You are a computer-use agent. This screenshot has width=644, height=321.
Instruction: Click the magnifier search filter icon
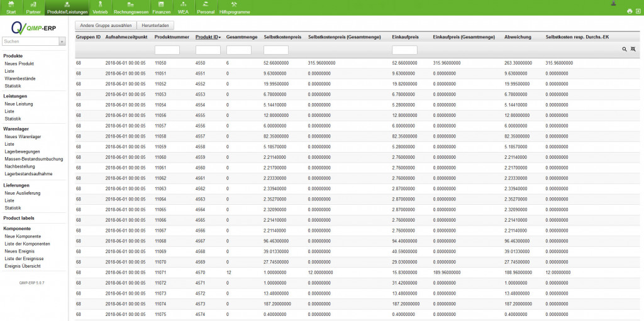(x=625, y=49)
